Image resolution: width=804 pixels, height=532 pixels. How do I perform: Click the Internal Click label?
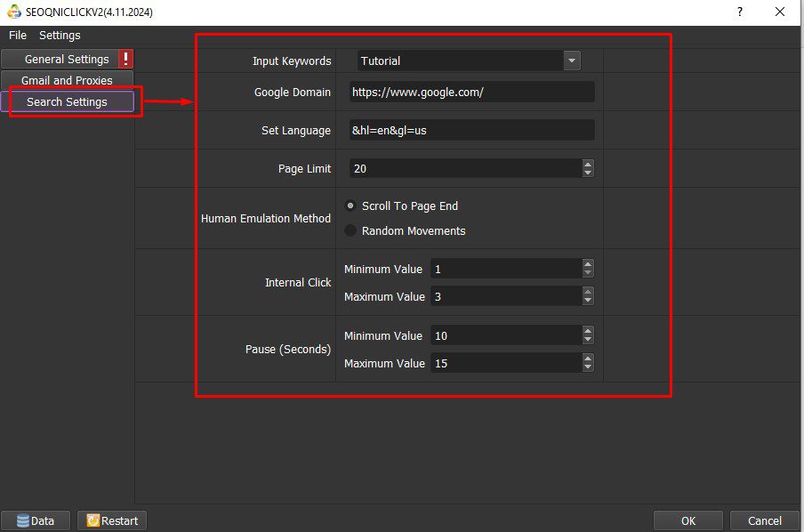(298, 282)
